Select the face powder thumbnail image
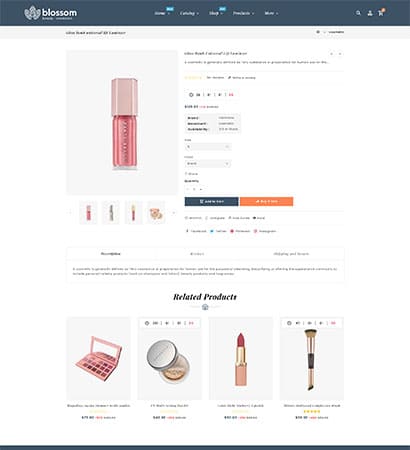 pos(156,213)
